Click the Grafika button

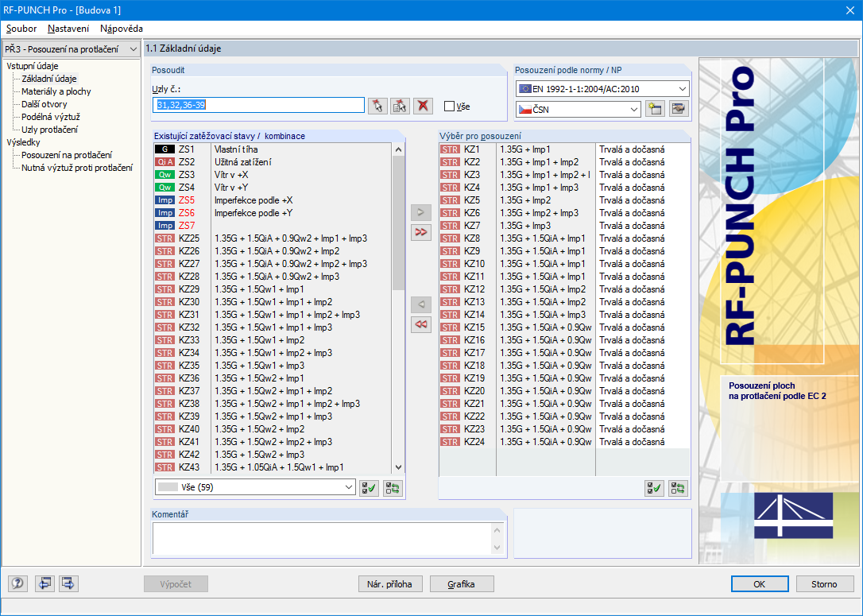click(461, 584)
